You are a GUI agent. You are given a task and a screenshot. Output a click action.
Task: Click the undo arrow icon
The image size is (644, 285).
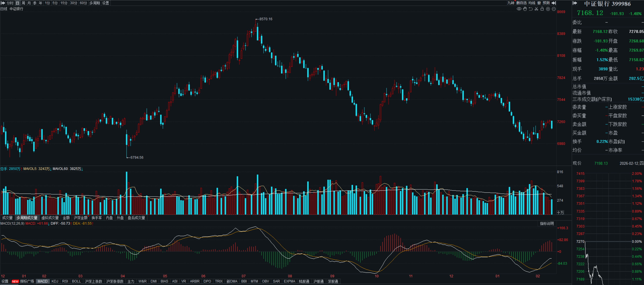(531, 9)
